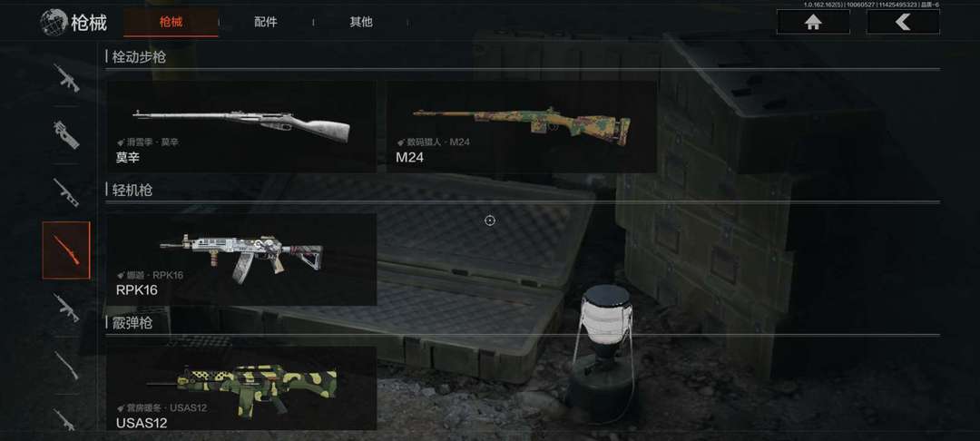
Task: Click the 轻机枪 section header
Action: [132, 191]
